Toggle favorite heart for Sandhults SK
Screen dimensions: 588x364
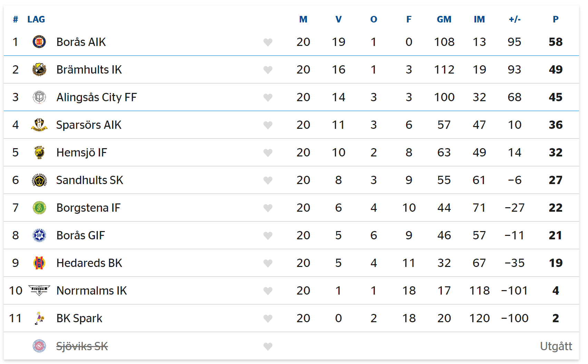[x=268, y=180]
